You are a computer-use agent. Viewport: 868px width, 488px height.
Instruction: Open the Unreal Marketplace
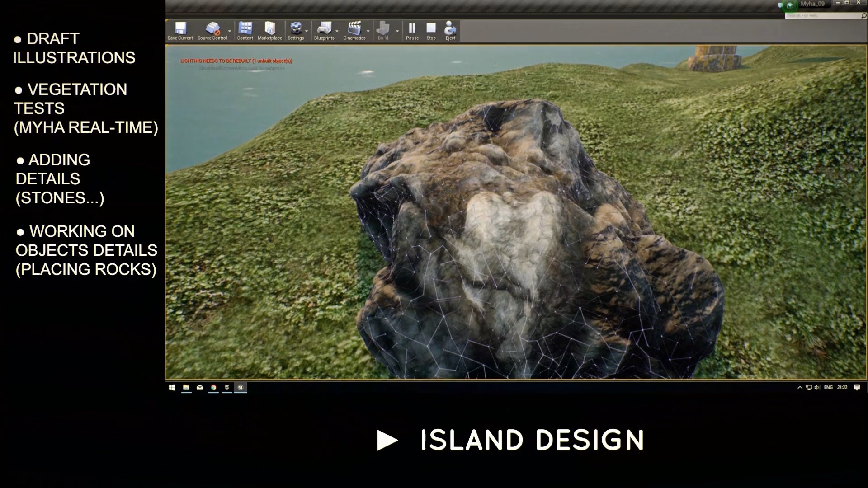pyautogui.click(x=269, y=28)
